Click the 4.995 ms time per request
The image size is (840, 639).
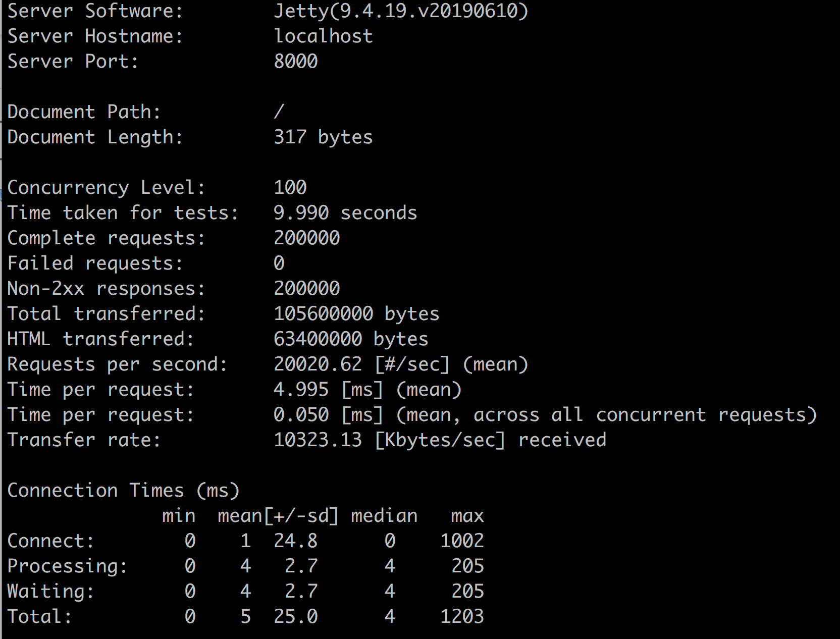click(301, 390)
